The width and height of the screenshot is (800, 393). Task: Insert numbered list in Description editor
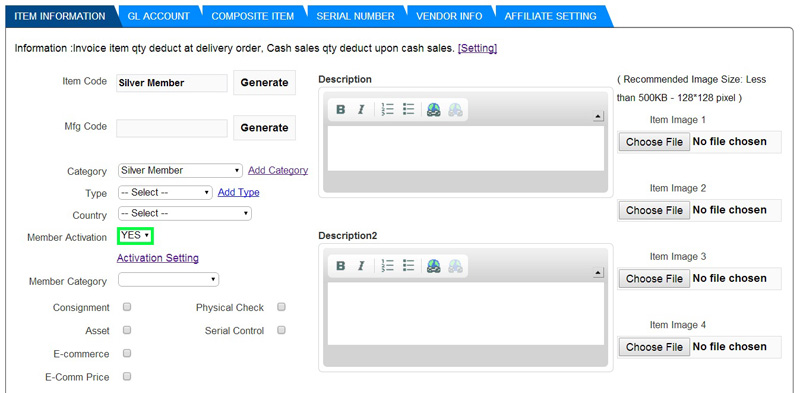(x=388, y=109)
